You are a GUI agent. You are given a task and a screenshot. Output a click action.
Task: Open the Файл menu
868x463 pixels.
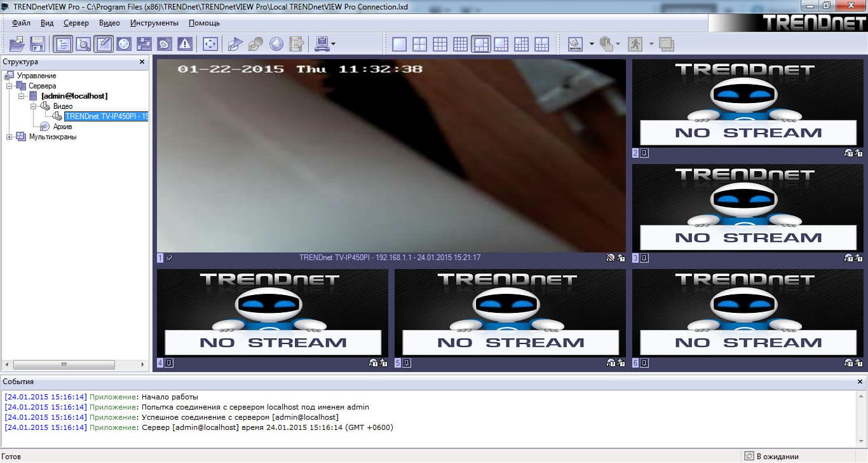[21, 23]
